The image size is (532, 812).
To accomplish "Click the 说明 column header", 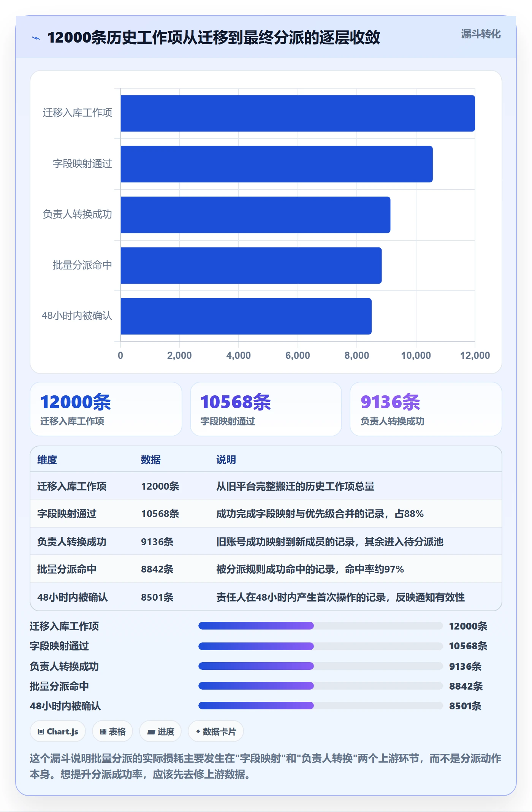I will pos(226,460).
